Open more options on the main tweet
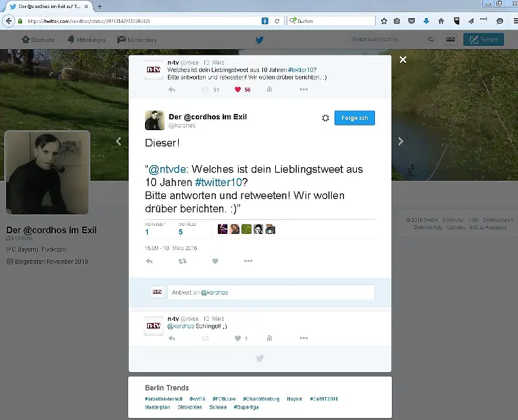Image resolution: width=518 pixels, height=420 pixels. (x=248, y=261)
